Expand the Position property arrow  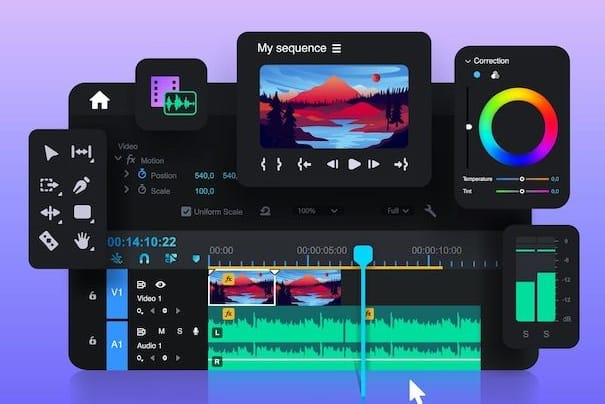[x=126, y=174]
